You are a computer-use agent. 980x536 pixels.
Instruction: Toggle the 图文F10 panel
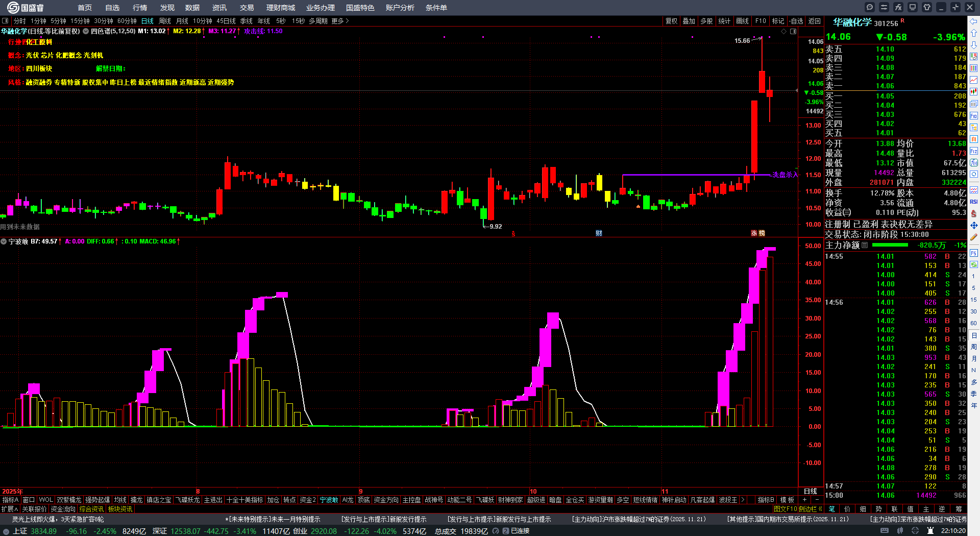click(x=786, y=509)
